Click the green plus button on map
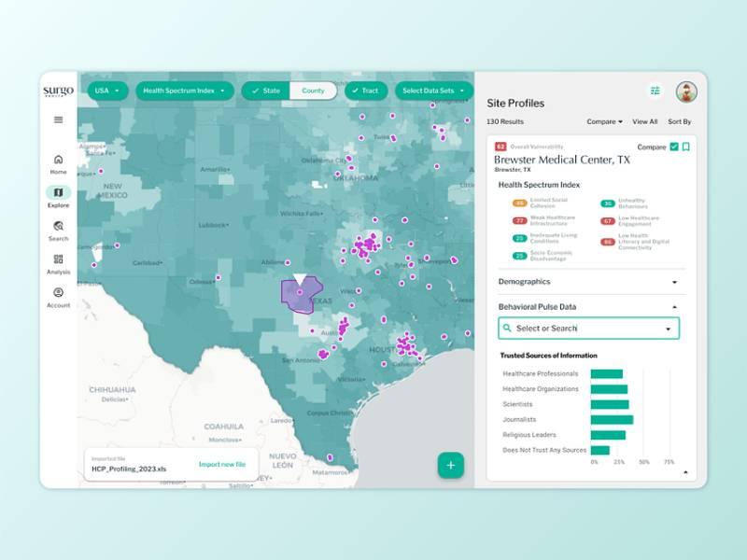Viewport: 747px width, 560px height. pos(451,465)
